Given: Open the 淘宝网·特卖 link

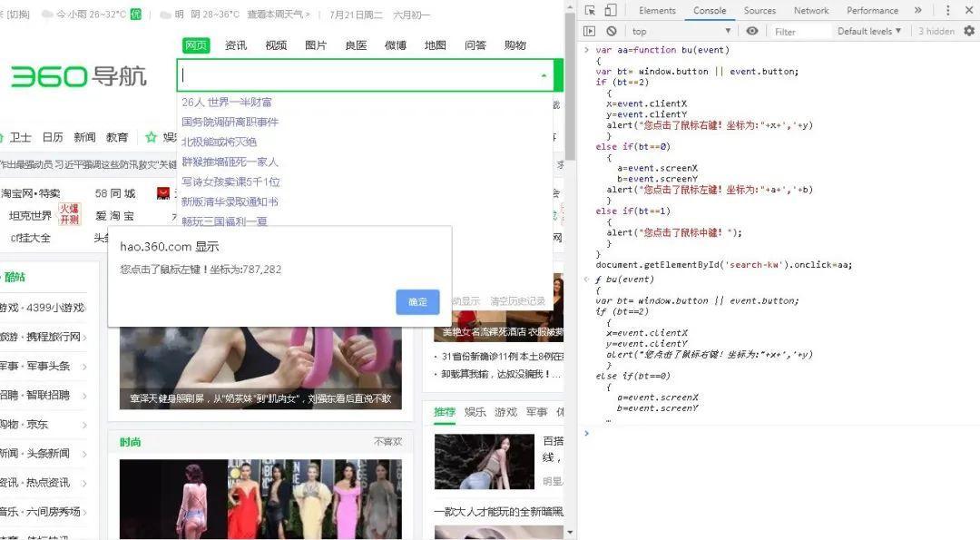Looking at the screenshot, I should pyautogui.click(x=31, y=193).
